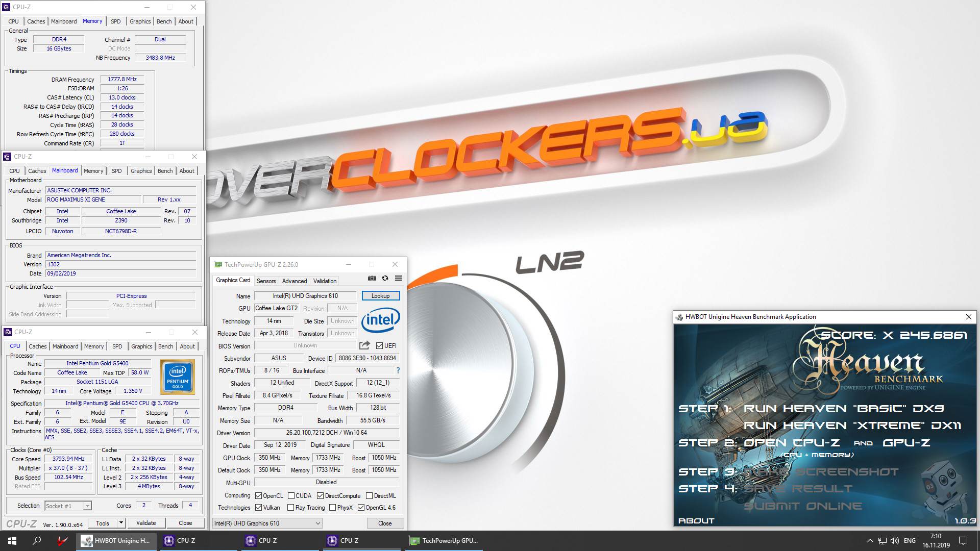This screenshot has height=551, width=980.
Task: Click the Intel Pentium Gold badge in CPU-Z
Action: (x=177, y=378)
